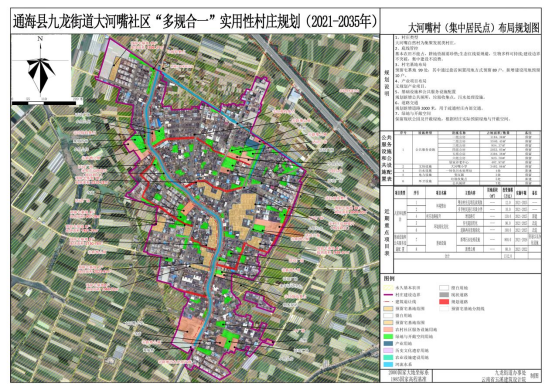Click the 合计 row in the projects table
This screenshot has width=553, height=391.
467,256
